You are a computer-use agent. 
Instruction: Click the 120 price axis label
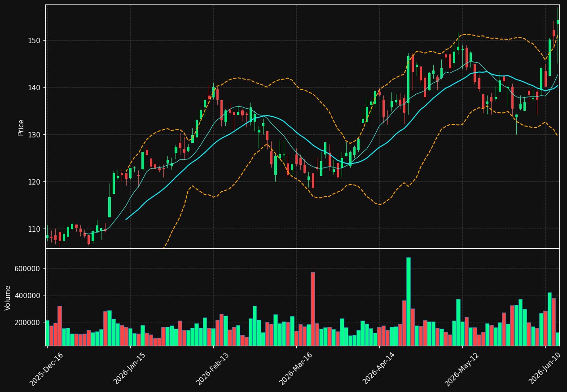click(35, 182)
